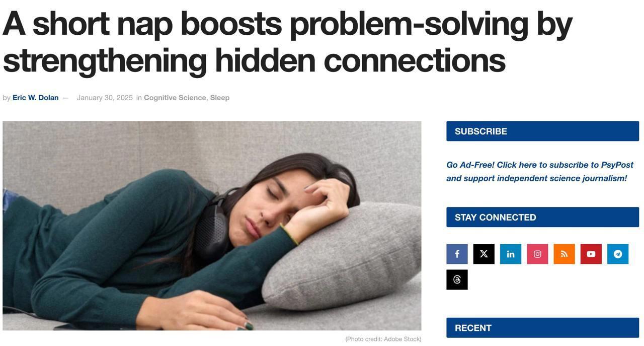Open the RSS feed icon

pos(564,254)
